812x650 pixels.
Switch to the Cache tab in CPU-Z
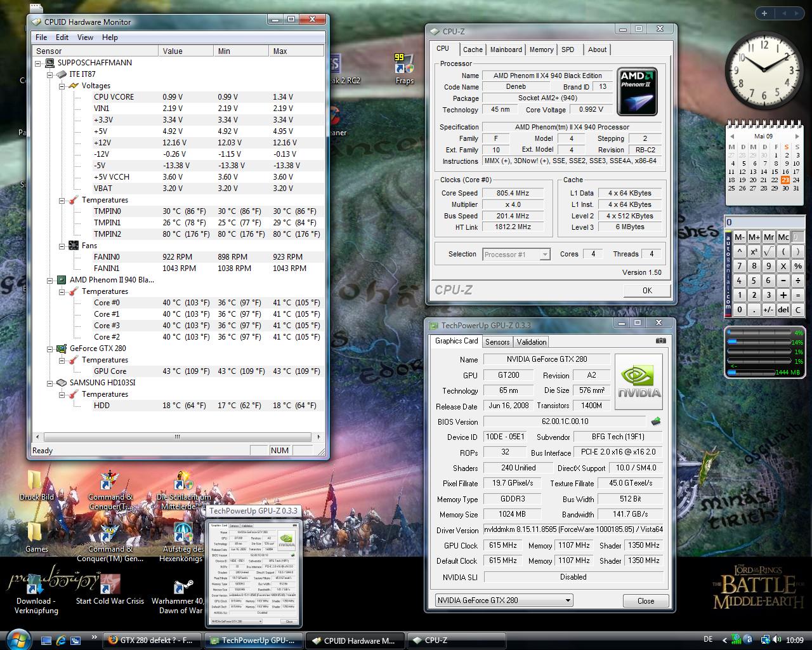[x=473, y=50]
